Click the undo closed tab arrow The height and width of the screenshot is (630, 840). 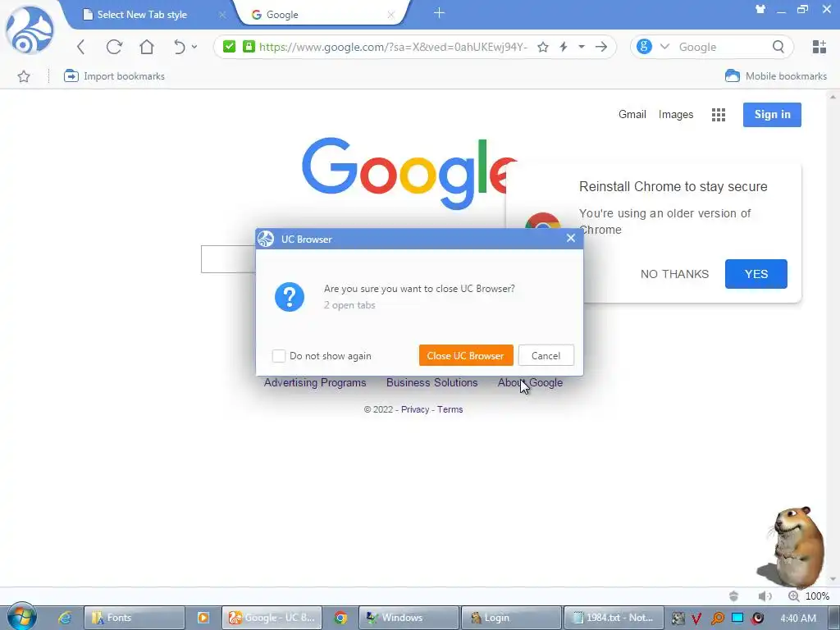(x=180, y=47)
